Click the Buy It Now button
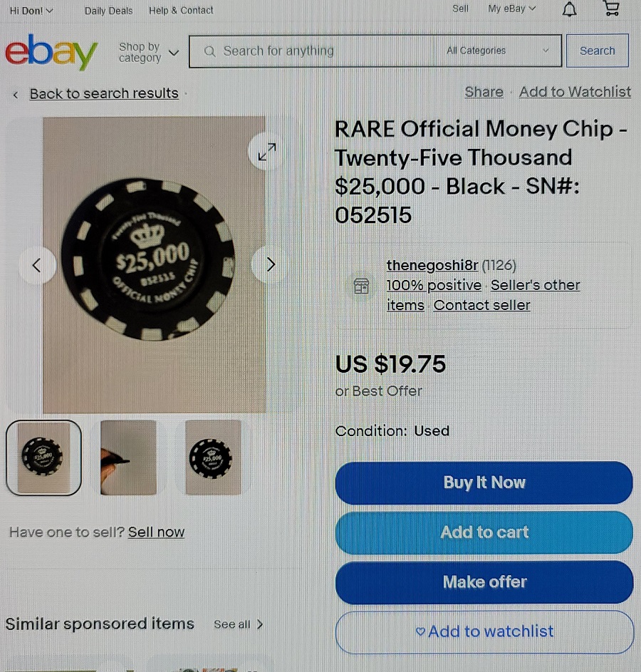Screen dimensions: 641x672 point(484,482)
